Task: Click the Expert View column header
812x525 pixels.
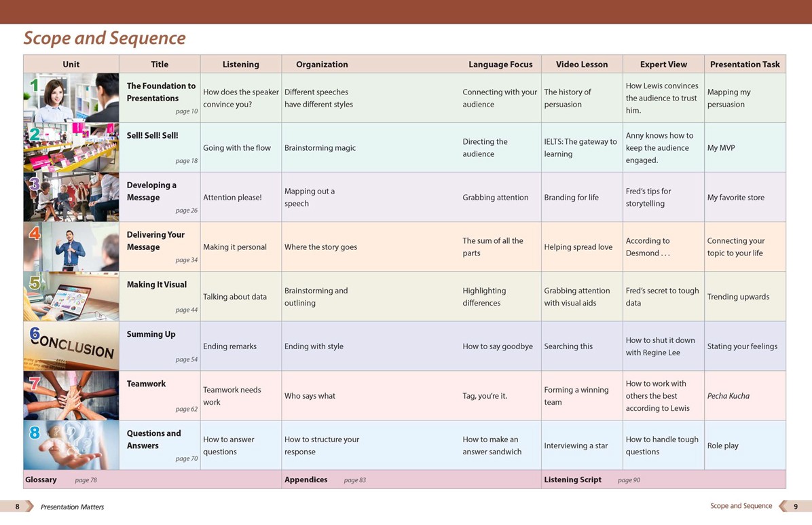Action: tap(663, 65)
